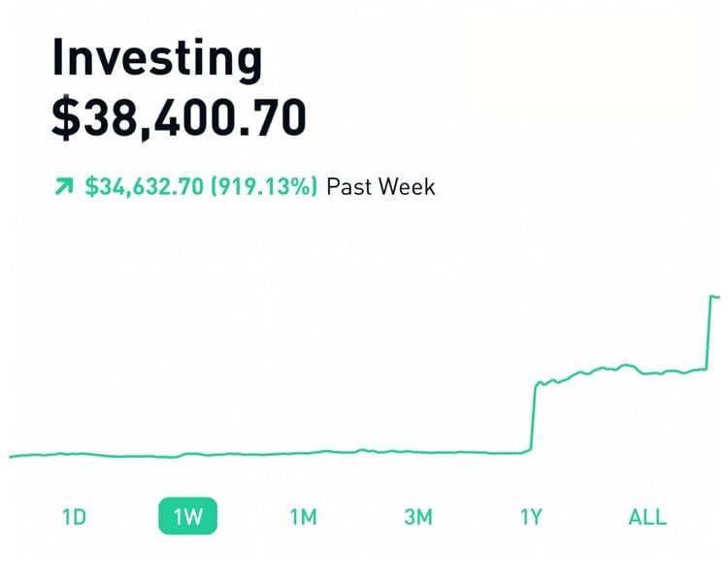
Task: Select the highlighted 1W range button
Action: [x=187, y=516]
